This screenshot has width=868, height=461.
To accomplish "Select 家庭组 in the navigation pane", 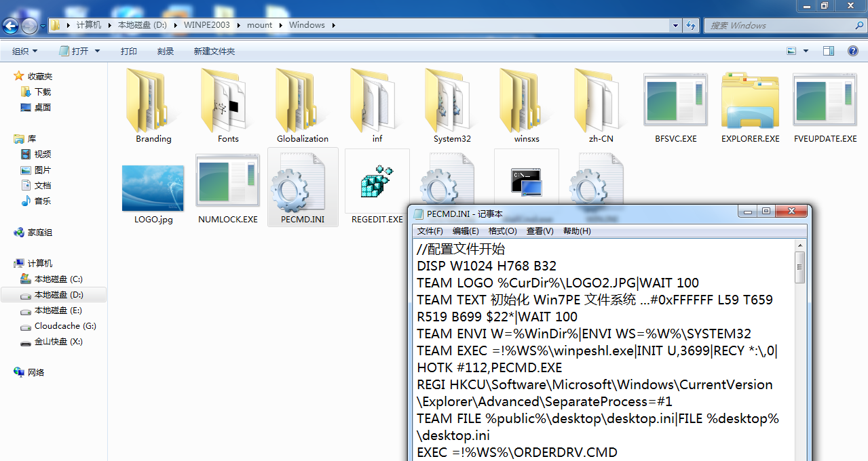I will pyautogui.click(x=39, y=232).
